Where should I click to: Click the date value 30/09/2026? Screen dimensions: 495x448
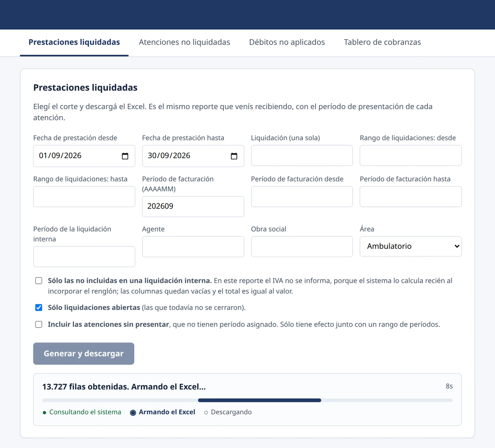[x=169, y=156]
